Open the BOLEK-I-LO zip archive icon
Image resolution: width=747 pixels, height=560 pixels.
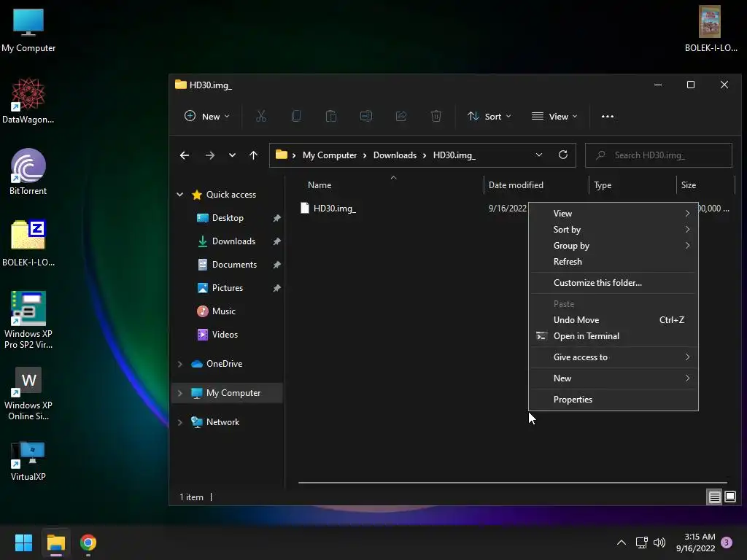28,244
